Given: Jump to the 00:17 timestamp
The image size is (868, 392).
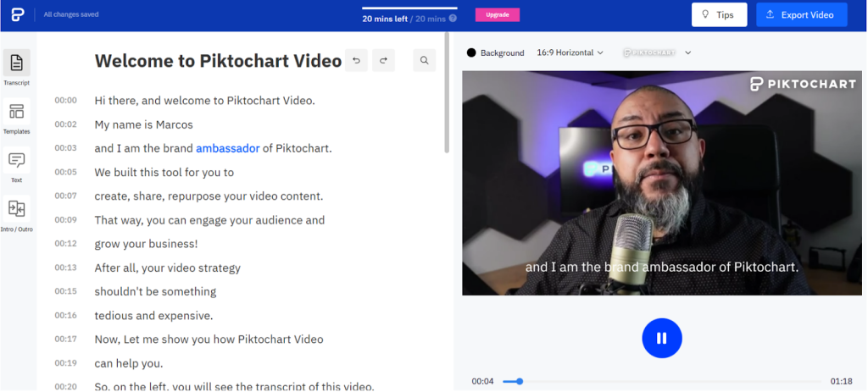Looking at the screenshot, I should 65,339.
